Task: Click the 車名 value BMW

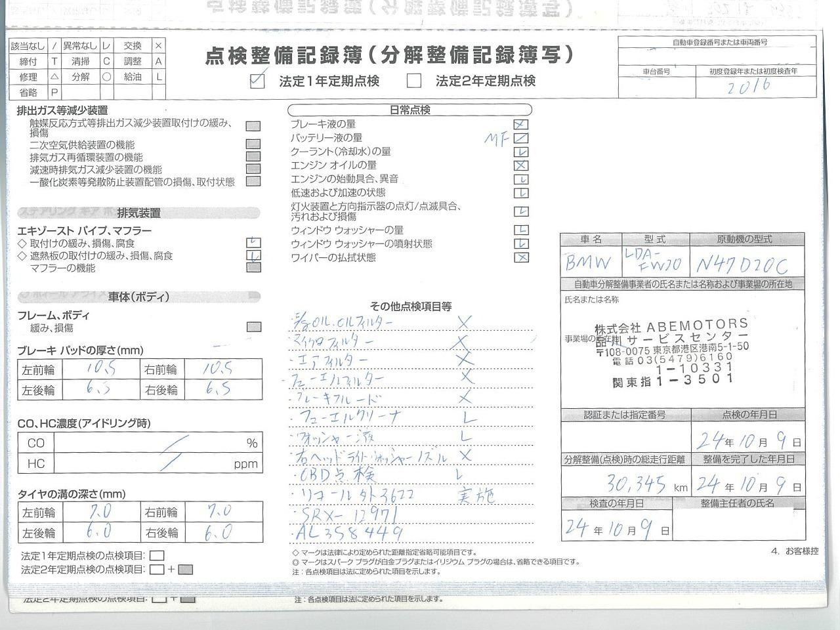Action: pyautogui.click(x=589, y=263)
